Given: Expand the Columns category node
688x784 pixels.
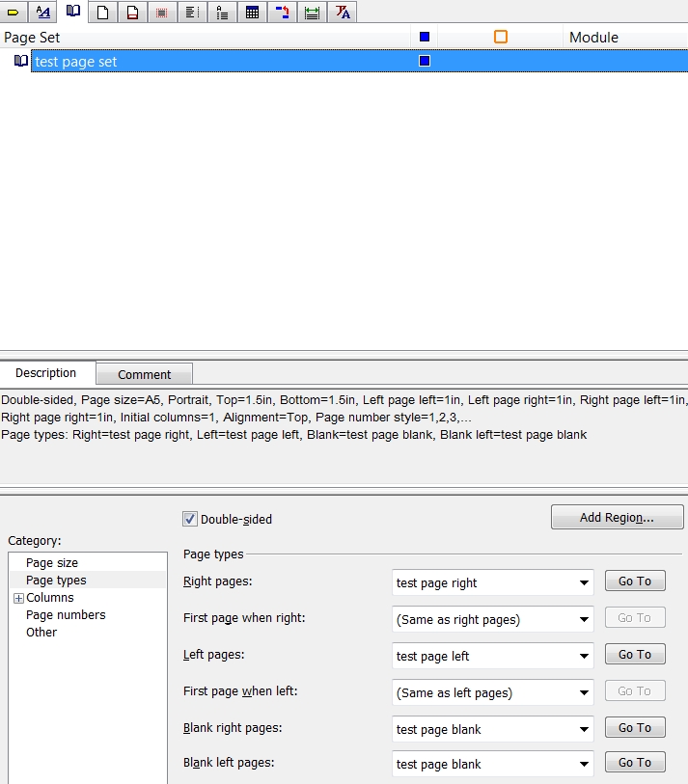Looking at the screenshot, I should point(19,598).
